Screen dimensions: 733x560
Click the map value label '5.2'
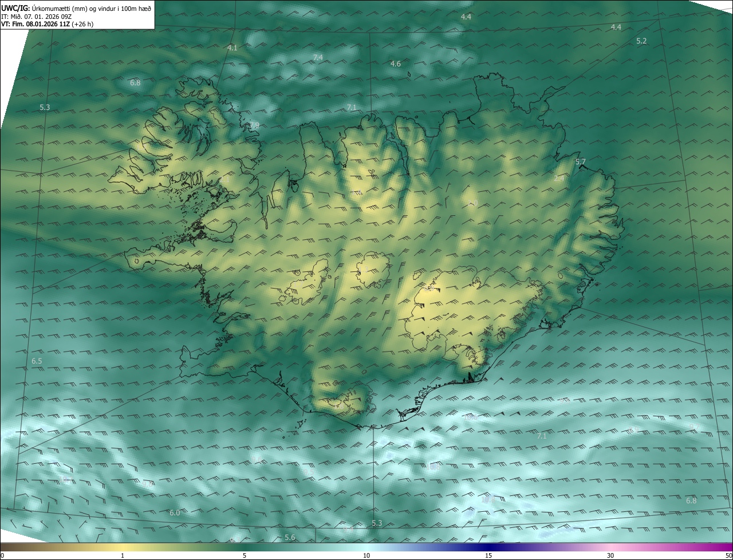point(641,41)
